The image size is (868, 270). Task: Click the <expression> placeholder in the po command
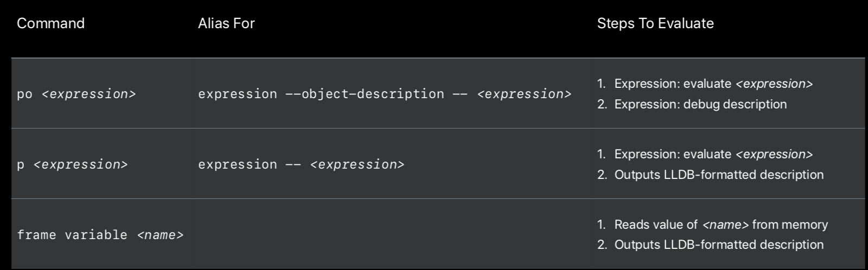[89, 94]
